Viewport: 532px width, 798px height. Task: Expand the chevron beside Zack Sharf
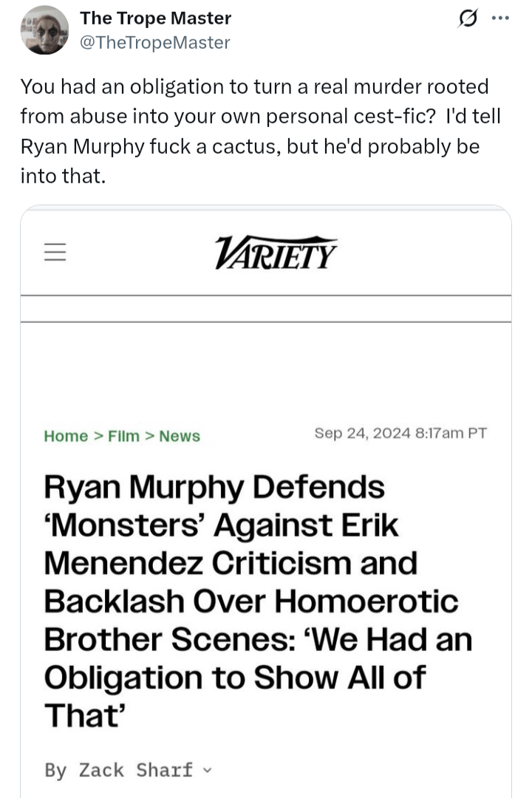(x=206, y=770)
